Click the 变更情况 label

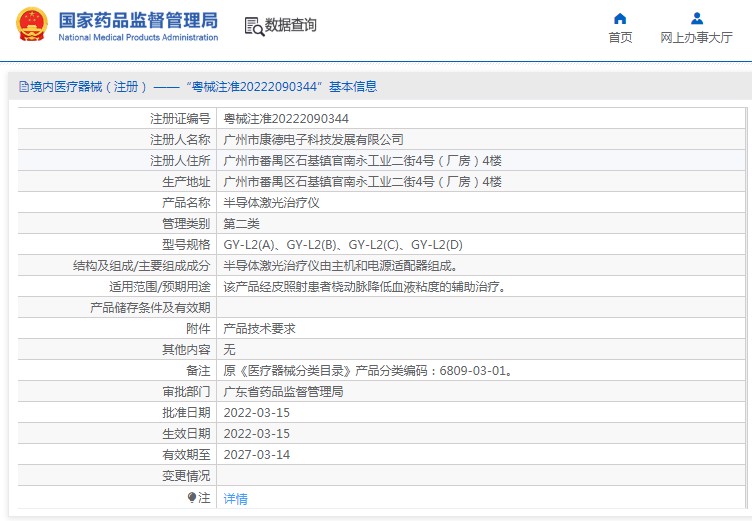click(x=186, y=476)
